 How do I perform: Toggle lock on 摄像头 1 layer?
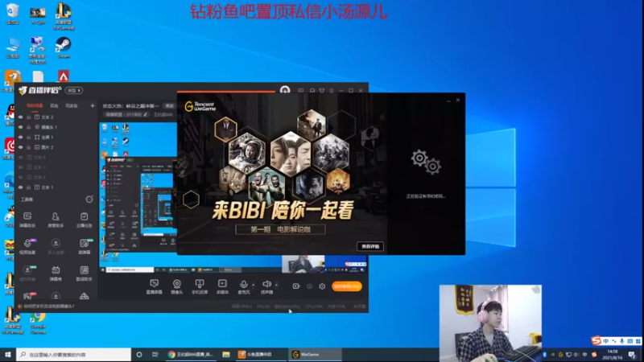coord(29,127)
